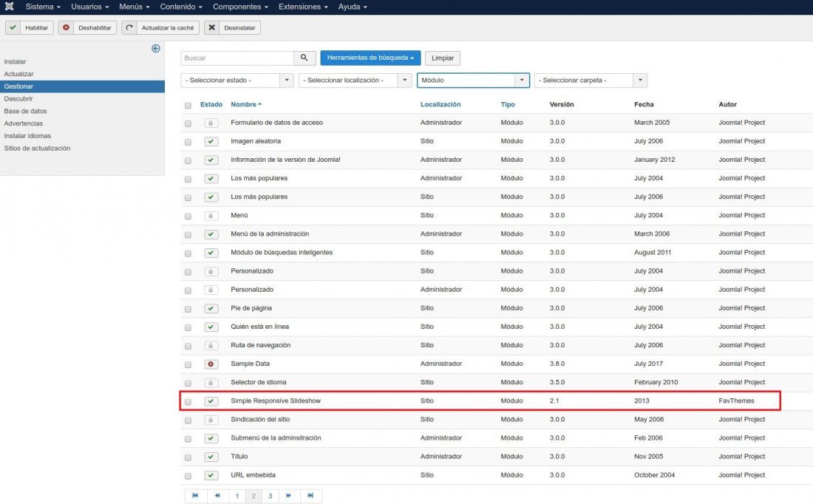Click lock icon for Ruta de navegación
Viewport: 813px width, 504px height.
point(211,345)
